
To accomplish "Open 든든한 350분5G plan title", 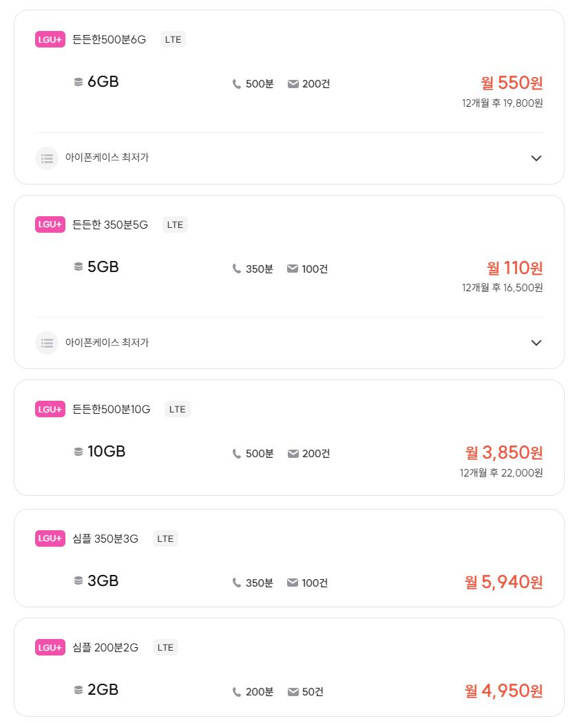I will [x=110, y=224].
